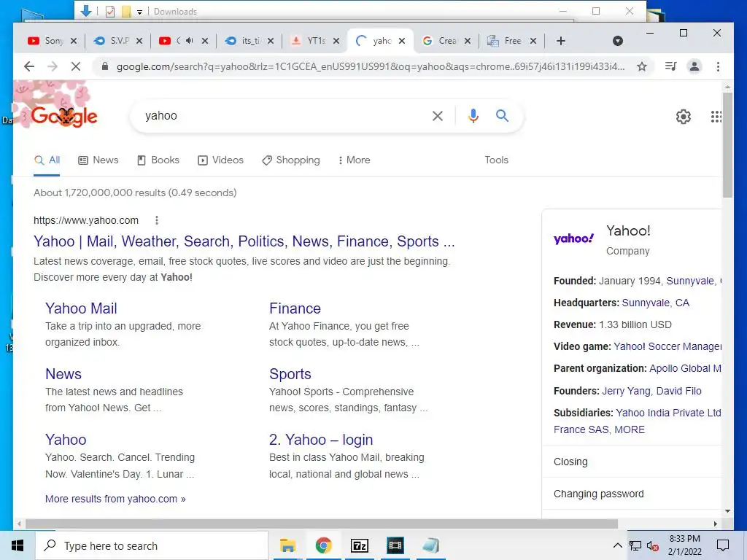The width and height of the screenshot is (747, 560).
Task: Start voice search with microphone
Action: pos(473,116)
